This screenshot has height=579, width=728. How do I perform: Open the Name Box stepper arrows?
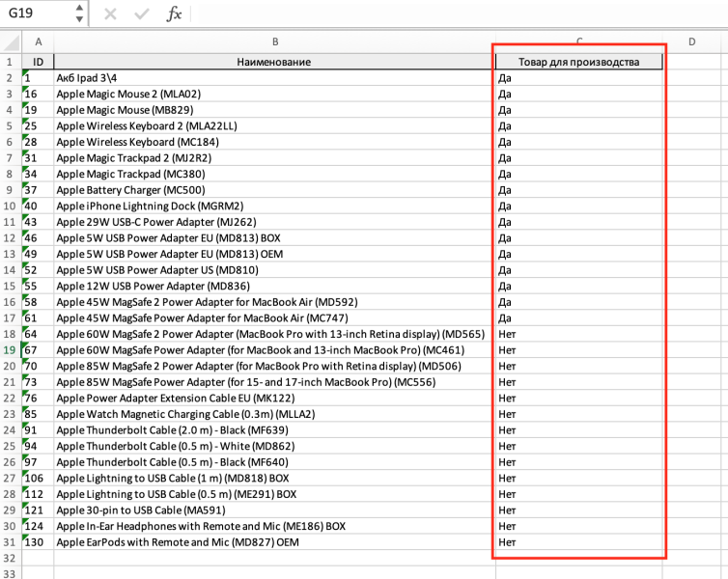point(79,13)
